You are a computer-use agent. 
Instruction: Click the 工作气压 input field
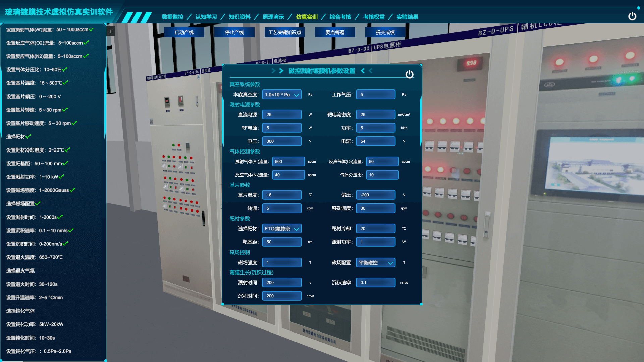375,95
